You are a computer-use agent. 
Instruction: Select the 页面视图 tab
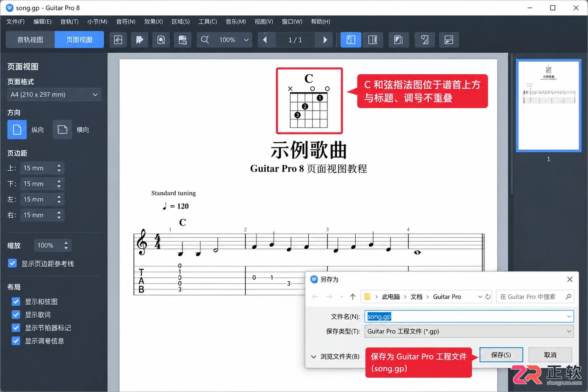click(x=79, y=40)
